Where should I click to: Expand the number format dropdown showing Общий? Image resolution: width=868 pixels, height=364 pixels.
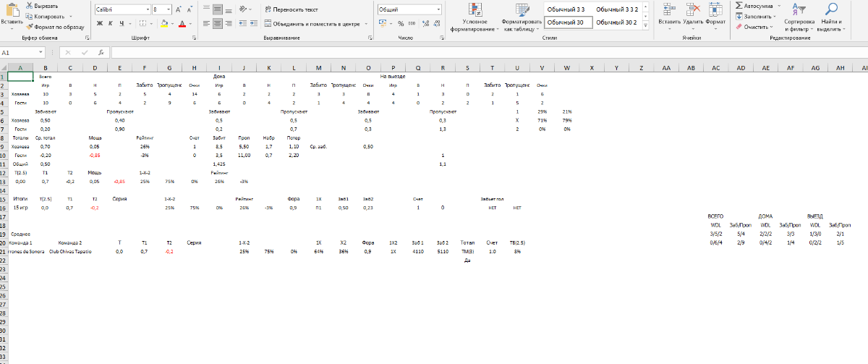[438, 9]
